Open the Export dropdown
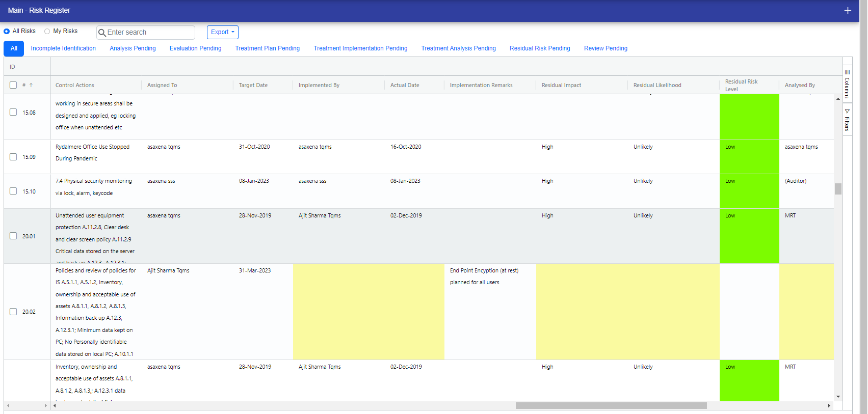The height and width of the screenshot is (414, 868). click(x=223, y=32)
